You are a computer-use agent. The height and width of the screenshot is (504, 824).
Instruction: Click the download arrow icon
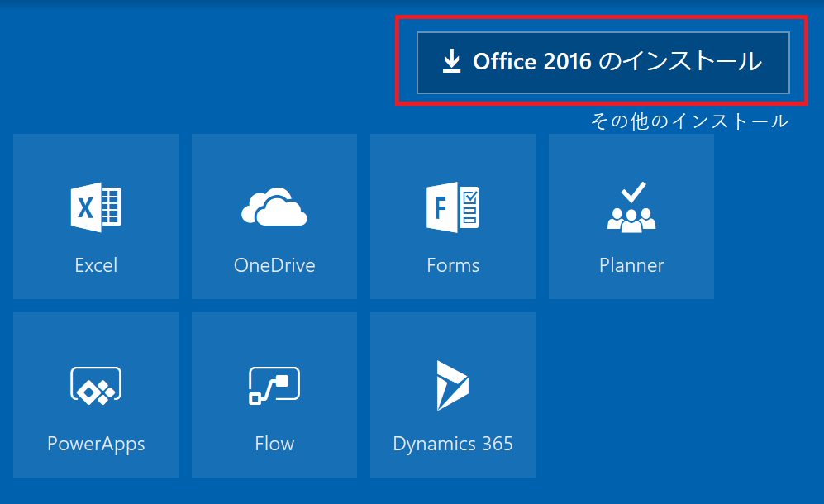(x=451, y=61)
